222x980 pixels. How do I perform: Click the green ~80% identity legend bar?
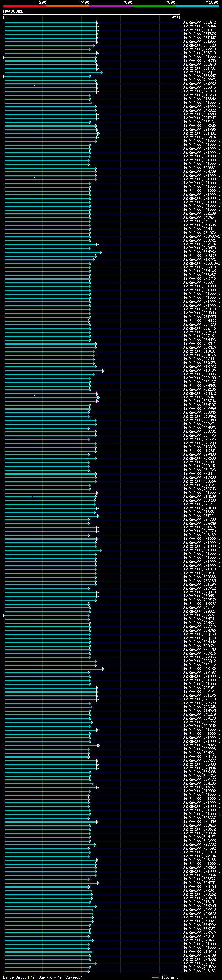[x=154, y=6]
